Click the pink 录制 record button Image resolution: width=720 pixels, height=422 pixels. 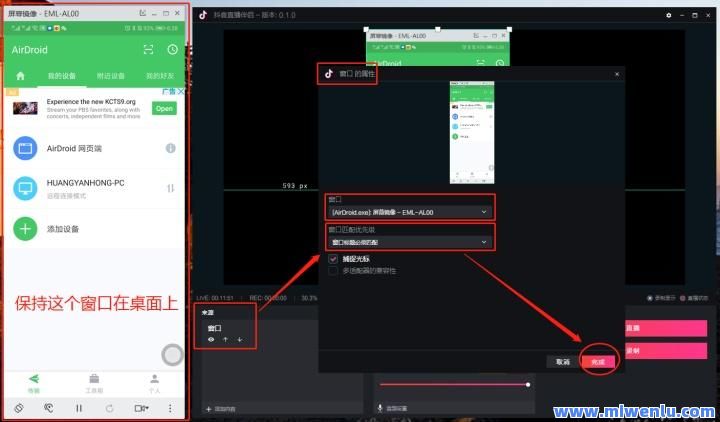coord(666,350)
